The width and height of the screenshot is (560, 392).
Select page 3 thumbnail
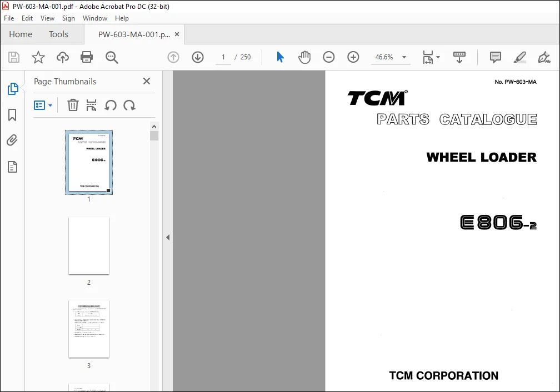point(89,329)
